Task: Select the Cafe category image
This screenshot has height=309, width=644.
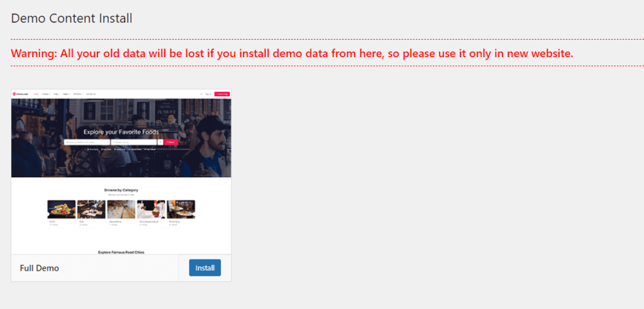Action: (x=91, y=209)
